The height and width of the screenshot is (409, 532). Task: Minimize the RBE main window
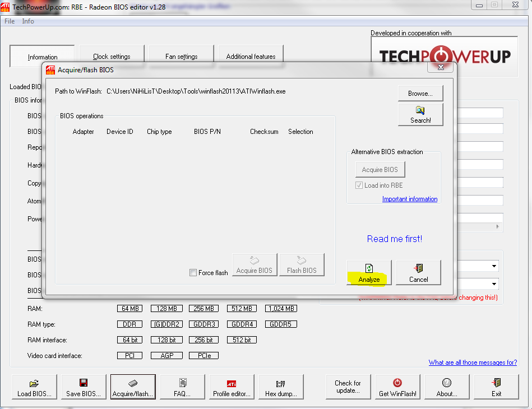click(x=479, y=4)
